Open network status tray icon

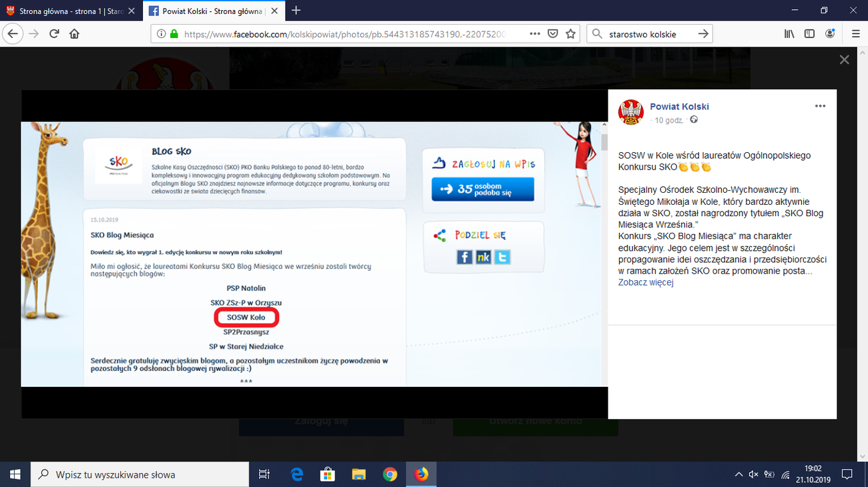786,475
